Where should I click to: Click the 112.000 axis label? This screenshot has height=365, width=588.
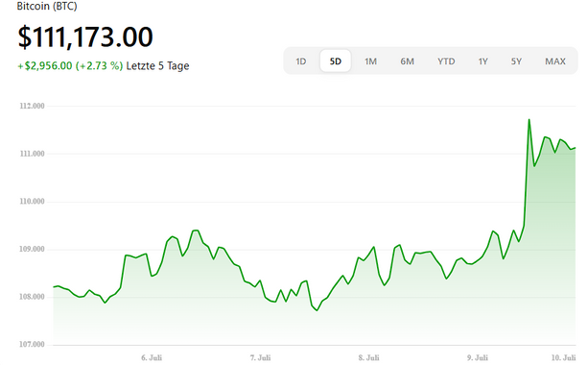(x=32, y=106)
